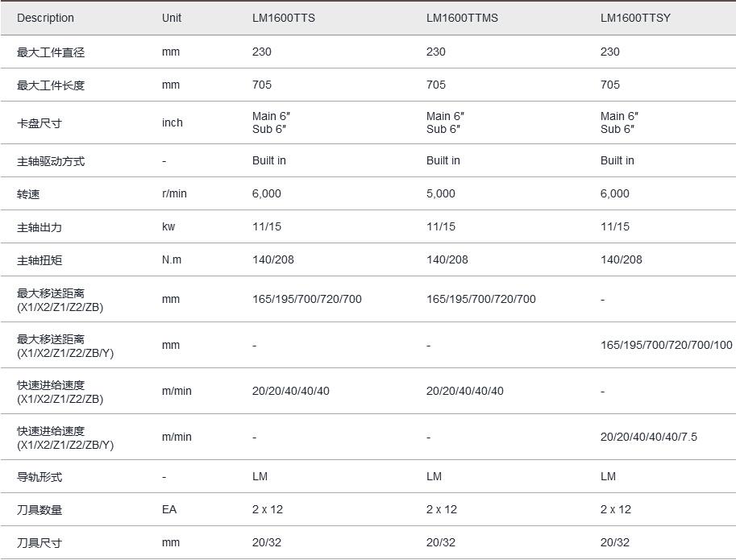736x560 pixels.
Task: Click the 主轴驱动方式 row label
Action: [51, 161]
